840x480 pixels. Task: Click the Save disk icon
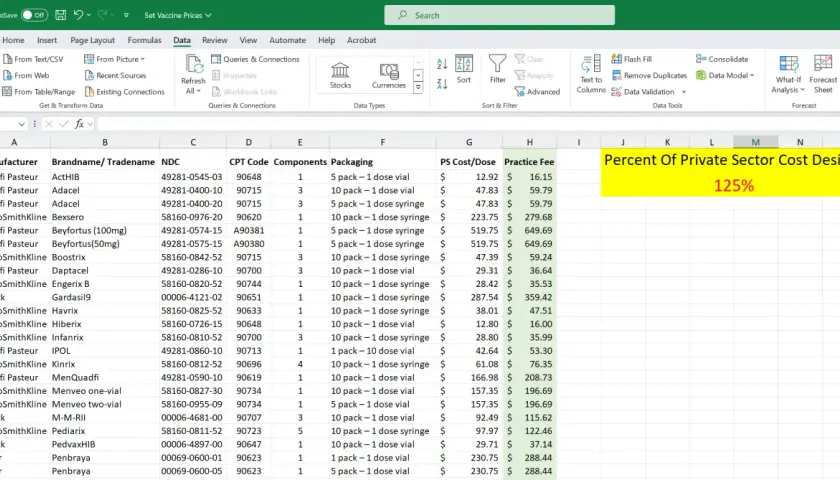pos(61,15)
